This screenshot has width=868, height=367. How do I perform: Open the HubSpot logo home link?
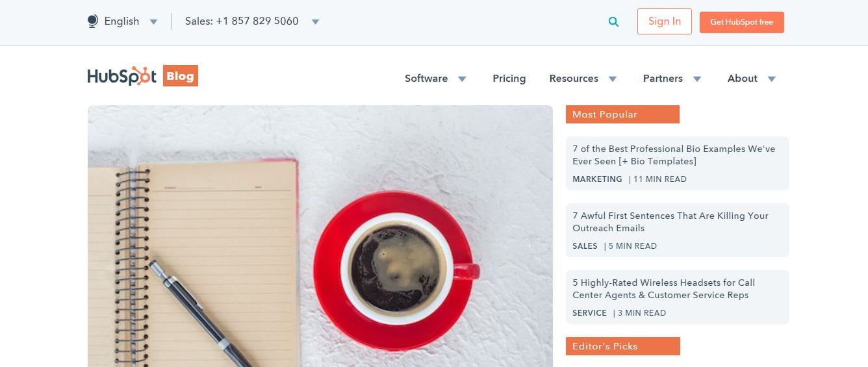122,76
